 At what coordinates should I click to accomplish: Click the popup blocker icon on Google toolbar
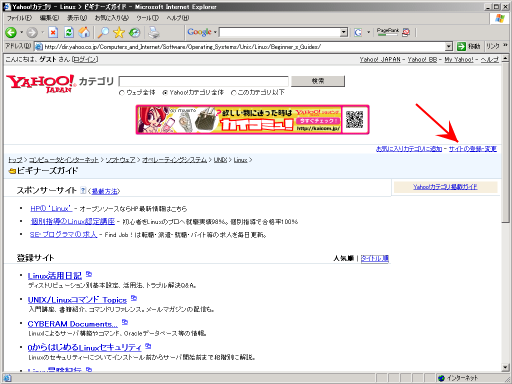click(406, 32)
